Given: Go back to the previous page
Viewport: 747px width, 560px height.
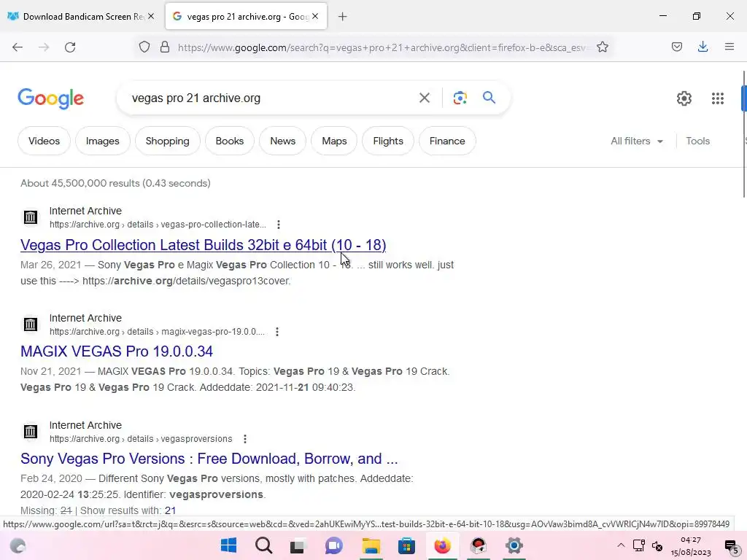Looking at the screenshot, I should [18, 47].
